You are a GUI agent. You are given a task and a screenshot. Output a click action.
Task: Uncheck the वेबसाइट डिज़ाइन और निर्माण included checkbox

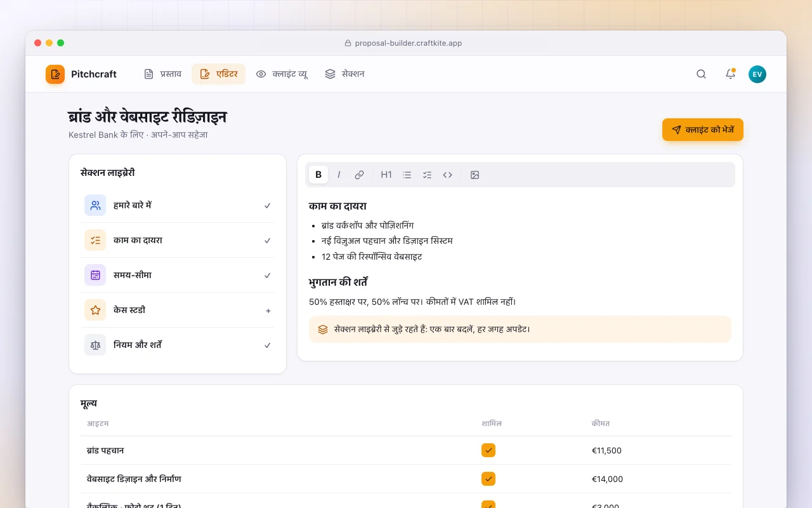click(488, 479)
